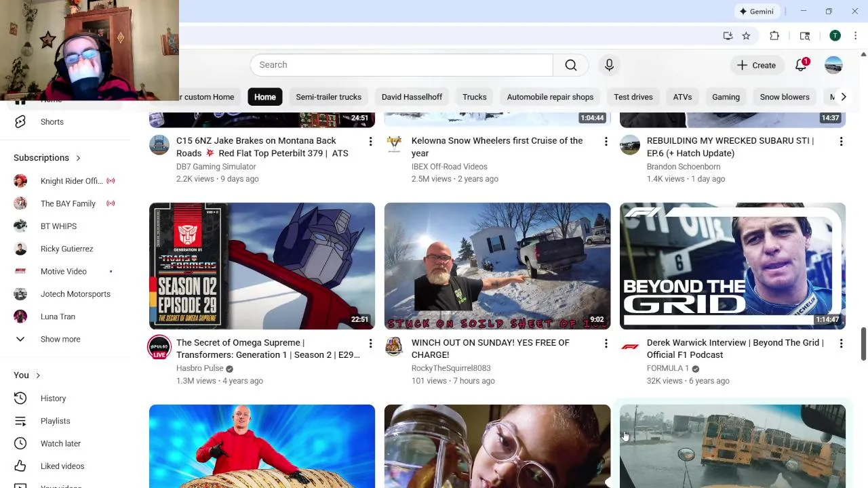Select the Gaming chip
The width and height of the screenshot is (868, 488).
(x=726, y=97)
